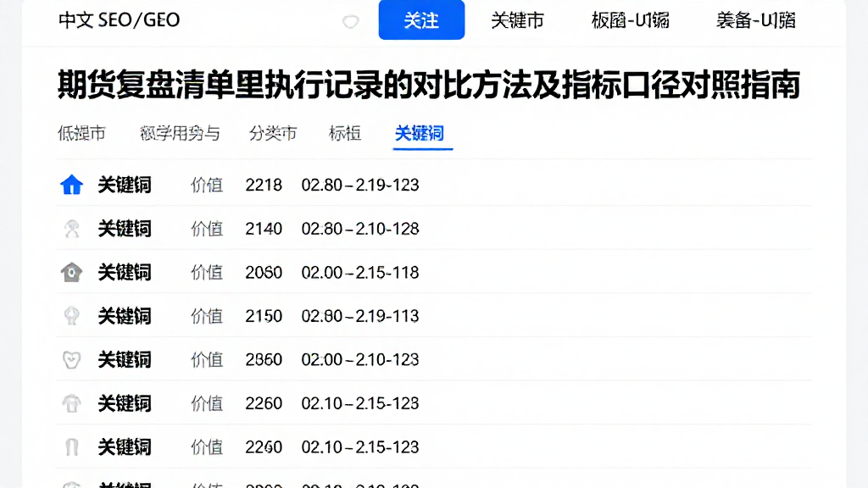The image size is (868, 488).
Task: Click the range 02.80–2.10-128
Action: (359, 229)
